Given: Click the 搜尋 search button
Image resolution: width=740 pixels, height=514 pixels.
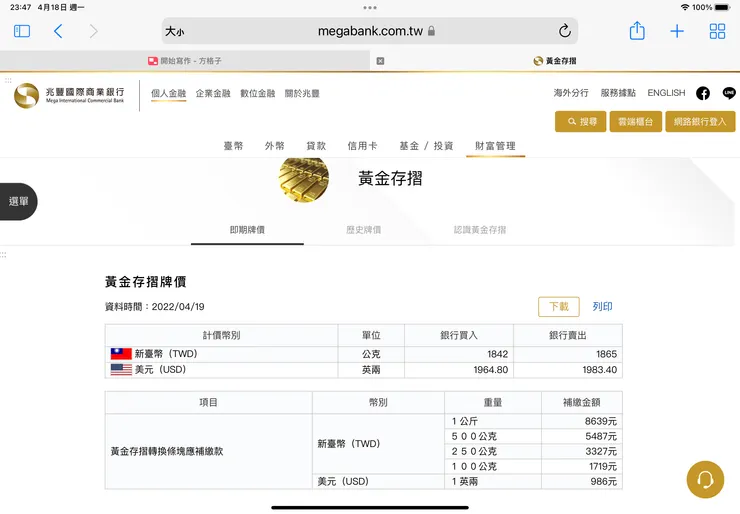Looking at the screenshot, I should click(580, 122).
